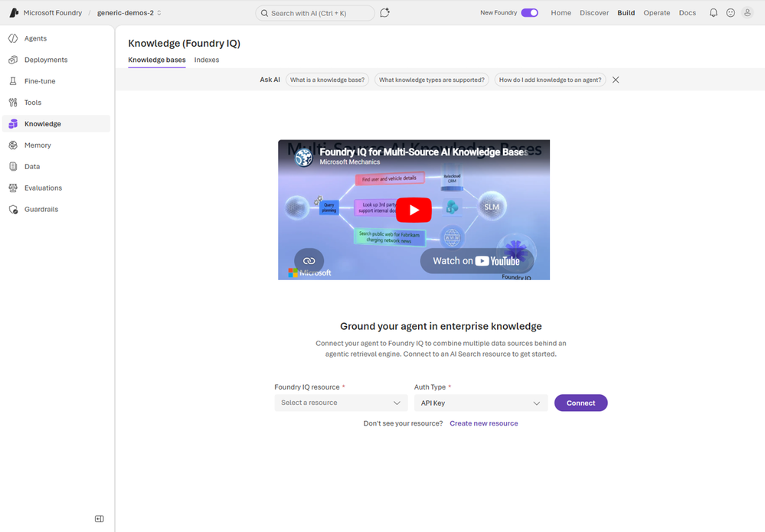Click the Ground your agent heading

pyautogui.click(x=441, y=326)
